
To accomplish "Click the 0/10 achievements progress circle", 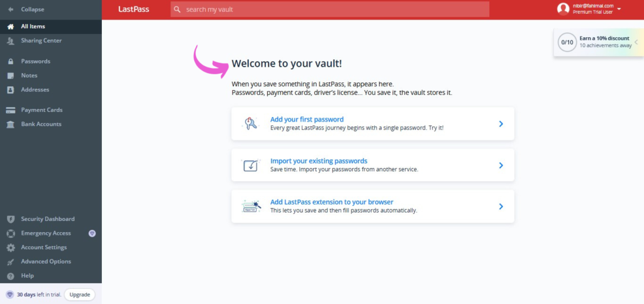I will pos(567,42).
